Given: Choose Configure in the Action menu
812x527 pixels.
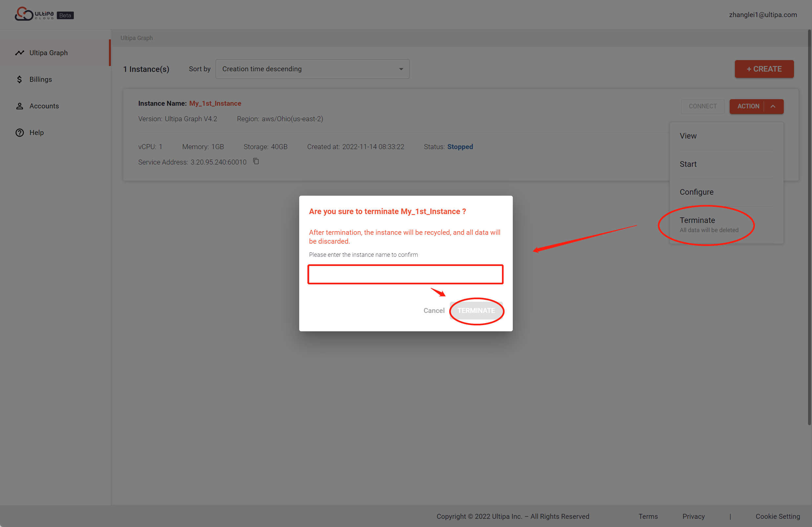Looking at the screenshot, I should [x=726, y=192].
